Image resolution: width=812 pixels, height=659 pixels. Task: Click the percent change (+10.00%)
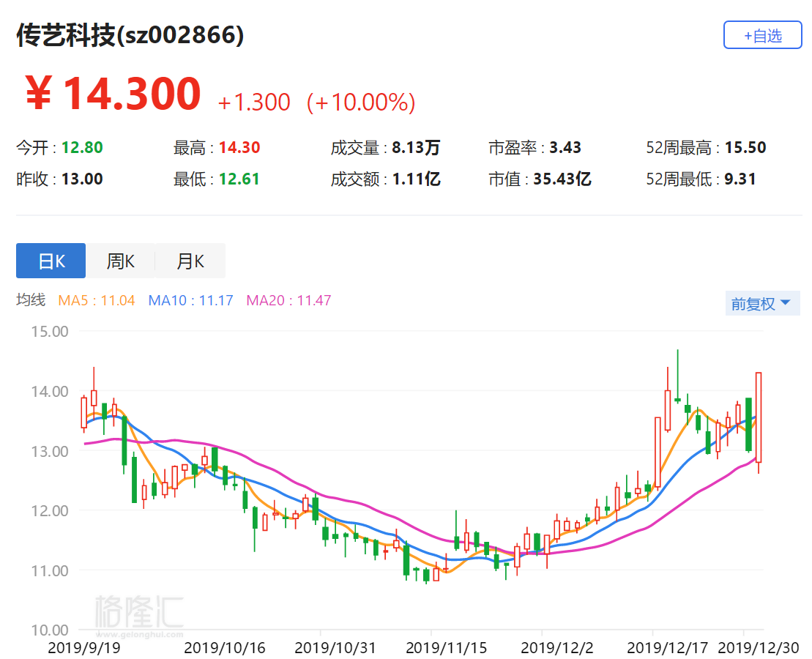[361, 102]
